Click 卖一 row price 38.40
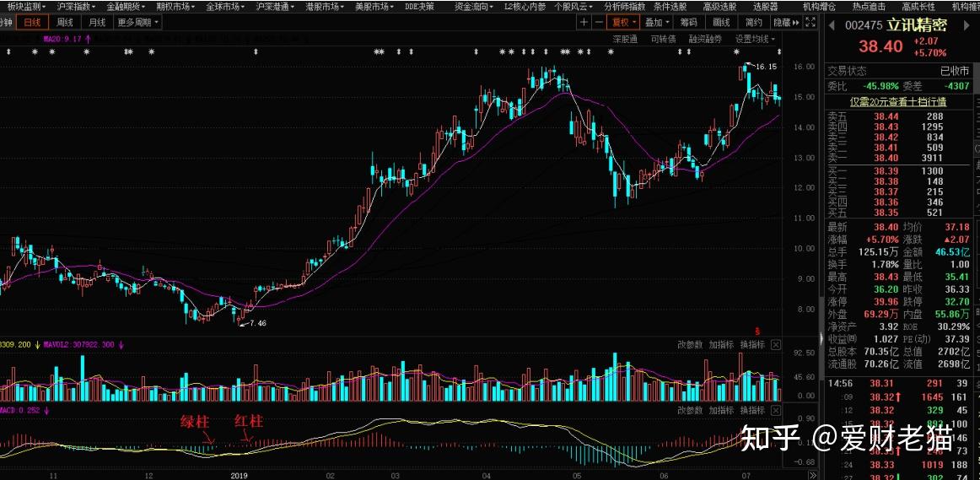Viewport: 980px width, 480px height. (x=886, y=158)
